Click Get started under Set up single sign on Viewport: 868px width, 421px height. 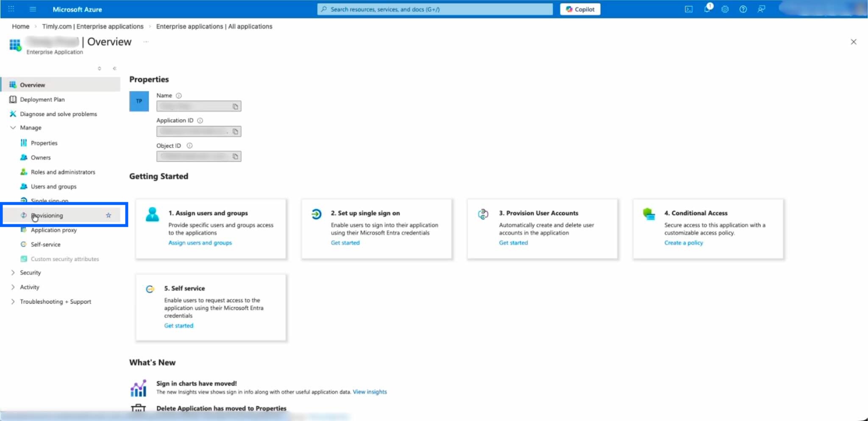(345, 243)
